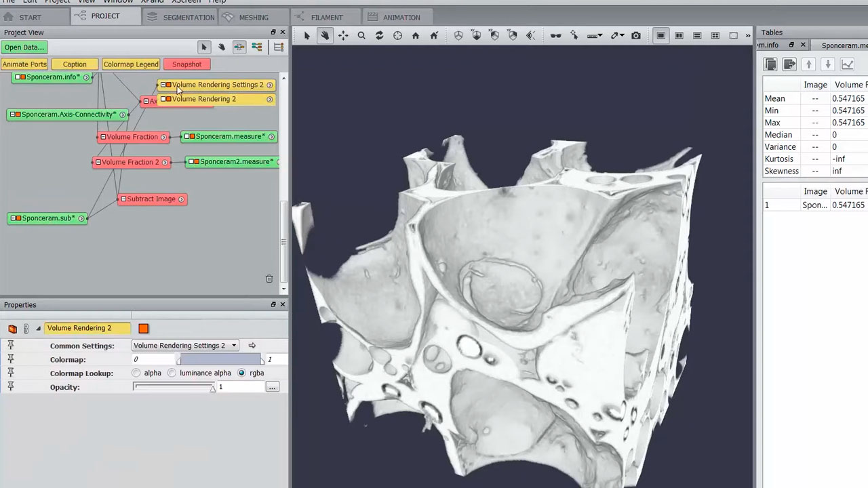Select the luminance alpha radio button

click(172, 373)
